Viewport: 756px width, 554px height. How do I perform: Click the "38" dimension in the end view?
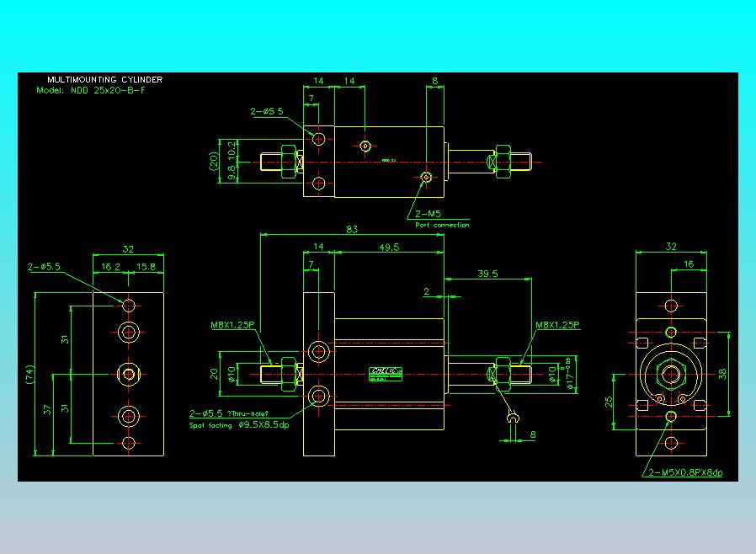point(721,374)
